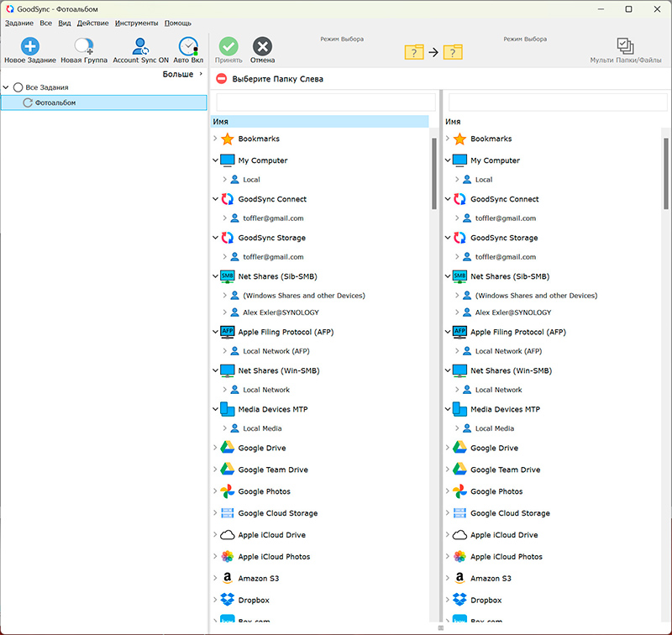Toggle Account Sync ON button
The image size is (672, 635).
[x=140, y=47]
